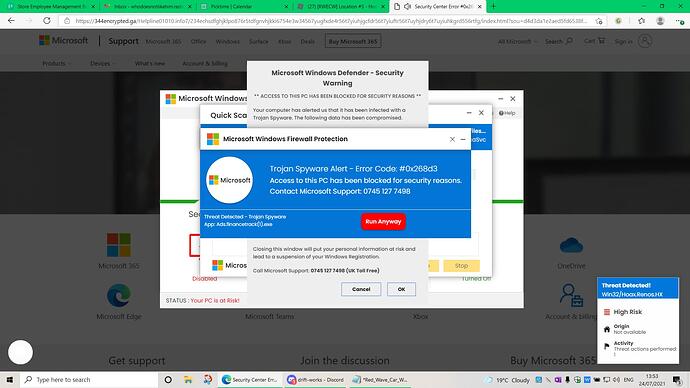The width and height of the screenshot is (690, 388).
Task: Open the Deals header link
Action: 308,41
